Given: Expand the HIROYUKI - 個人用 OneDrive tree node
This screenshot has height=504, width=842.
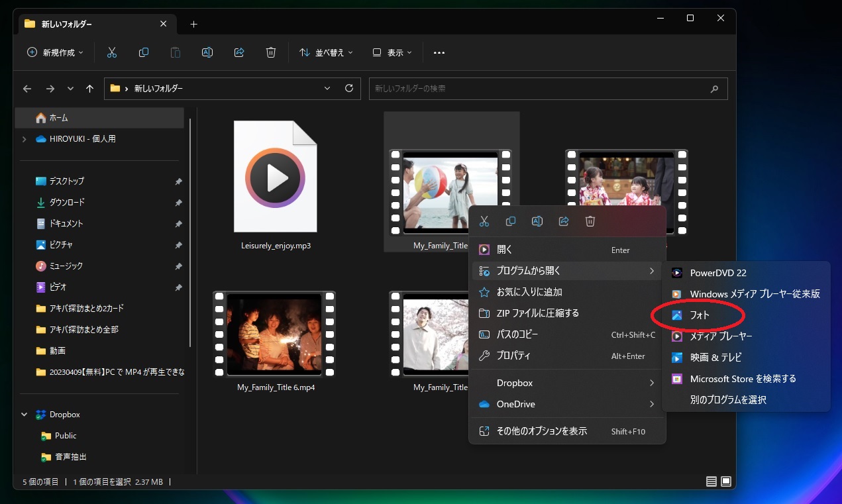Looking at the screenshot, I should (25, 139).
